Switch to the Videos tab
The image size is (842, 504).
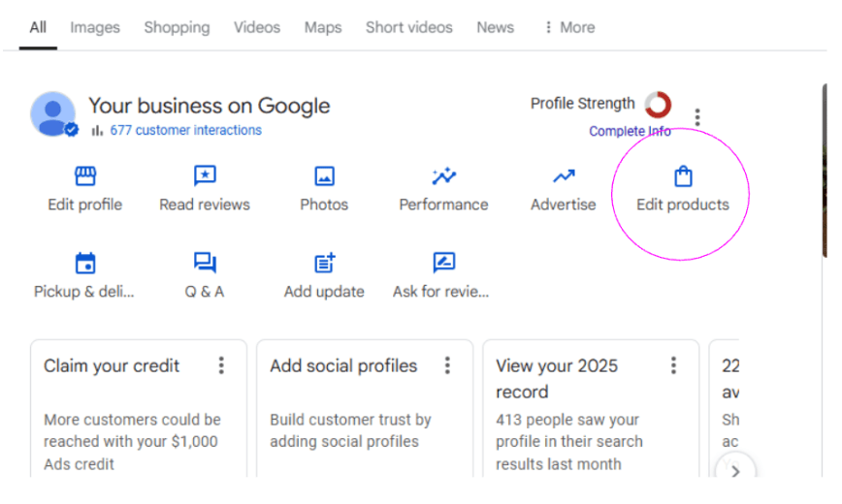click(257, 27)
